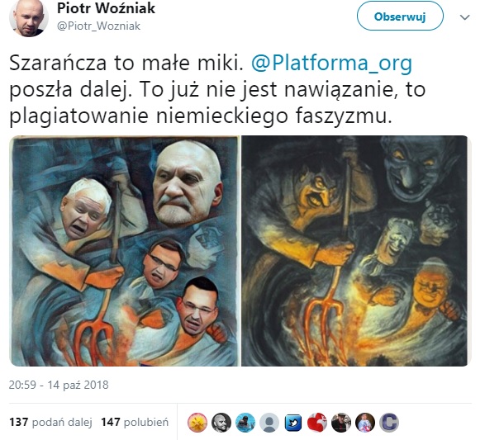Screen dimensions: 504x440
Task: Click the yellow flower liker avatar
Action: tap(197, 423)
